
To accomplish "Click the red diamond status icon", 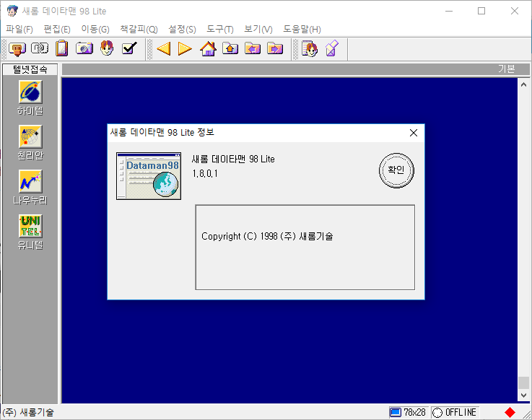I will click(510, 413).
